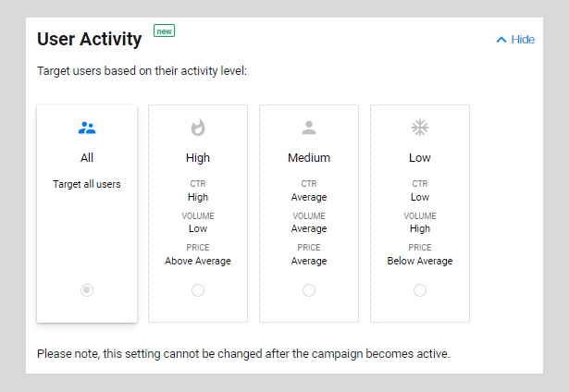Click the 'Low' card title

coord(420,158)
